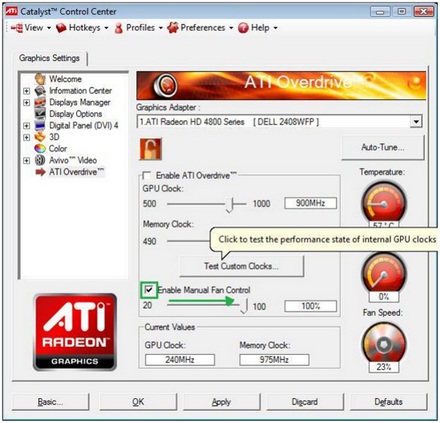Screen dimensions: 440x423
Task: Discard the changes
Action: (305, 402)
